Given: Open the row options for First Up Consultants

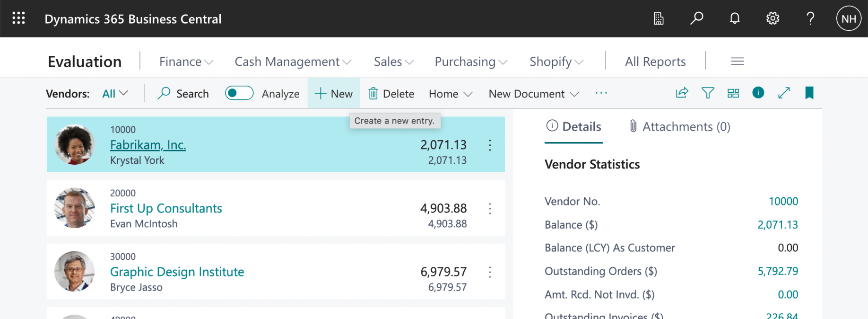Looking at the screenshot, I should click(490, 209).
